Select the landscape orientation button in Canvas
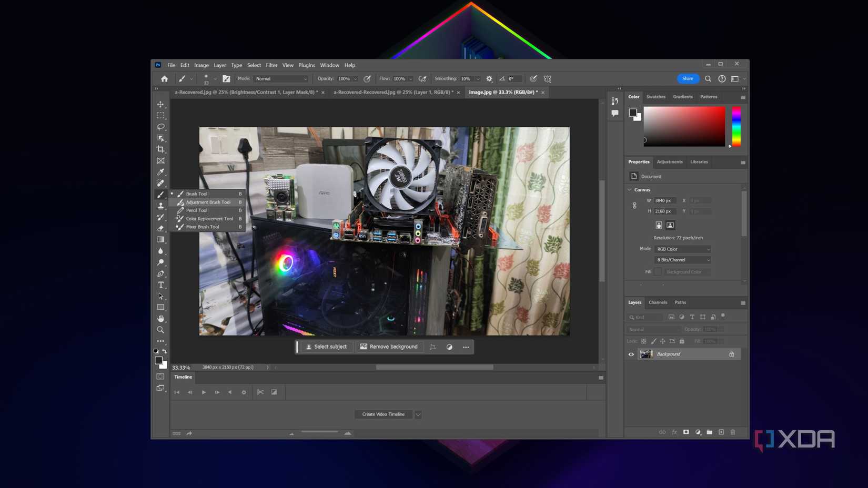The image size is (868, 488). coord(670,225)
